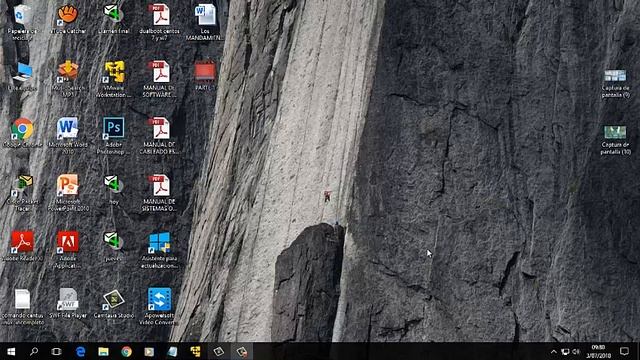Open Microsoft Edge from the taskbar
640x360 pixels.
[x=80, y=351]
